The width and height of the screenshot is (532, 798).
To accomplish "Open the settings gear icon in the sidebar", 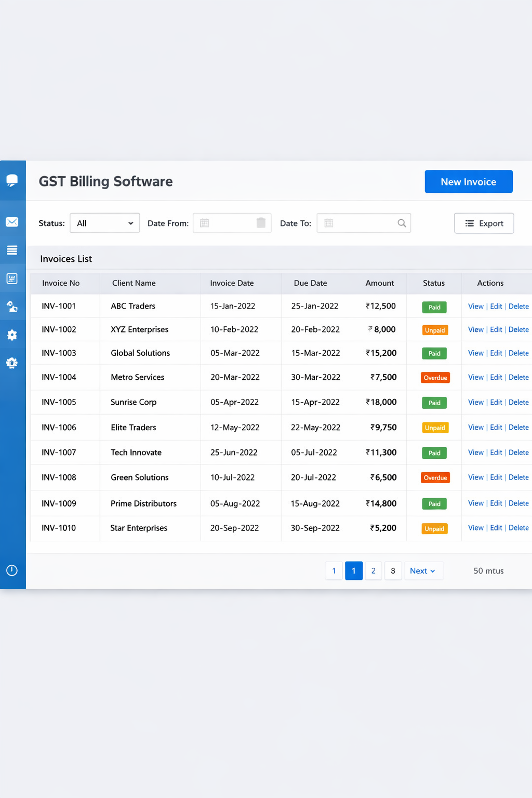I will 12,335.
